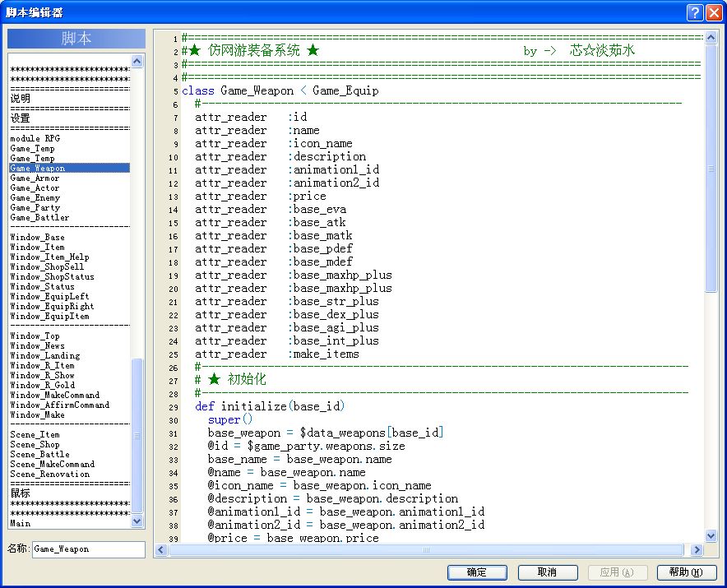This screenshot has width=727, height=588.
Task: Open help with the 帮助(H) button
Action: coord(687,572)
